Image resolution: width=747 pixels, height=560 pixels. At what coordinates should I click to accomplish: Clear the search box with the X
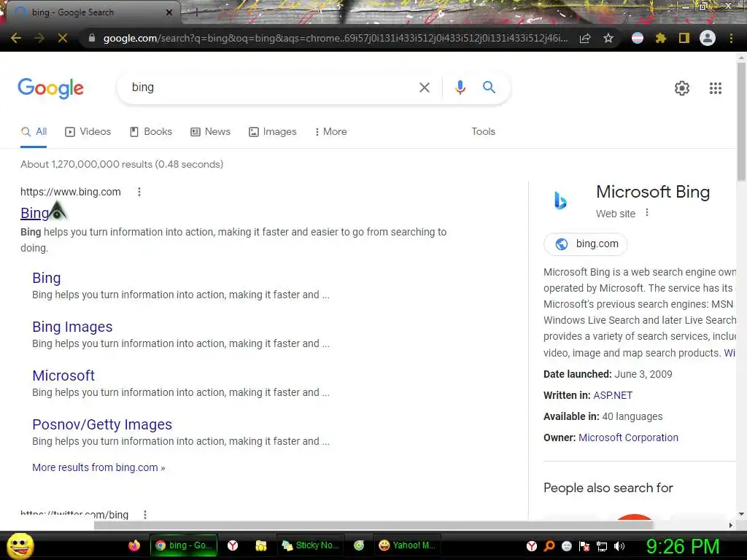click(425, 87)
